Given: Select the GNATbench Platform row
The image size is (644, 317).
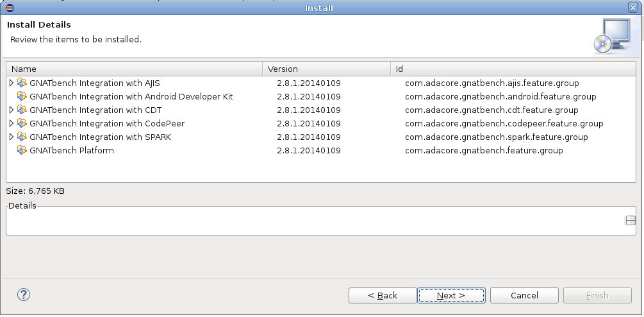Looking at the screenshot, I should click(x=321, y=151).
